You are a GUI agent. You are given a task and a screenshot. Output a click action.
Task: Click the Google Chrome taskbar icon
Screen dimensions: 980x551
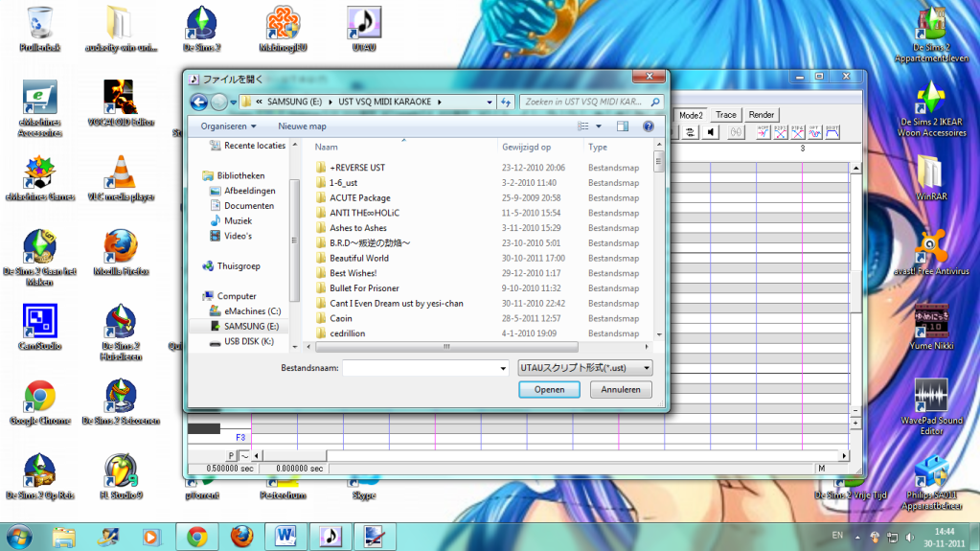(197, 536)
